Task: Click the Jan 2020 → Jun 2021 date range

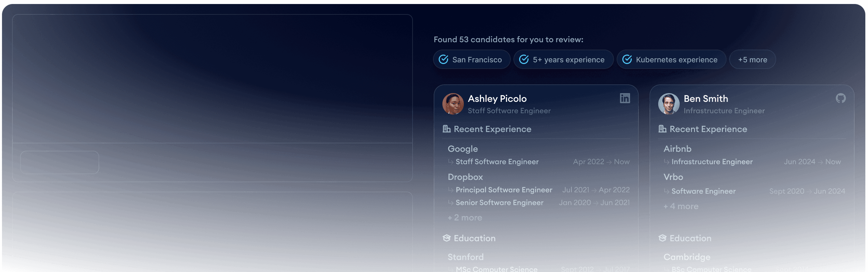Action: (x=594, y=203)
